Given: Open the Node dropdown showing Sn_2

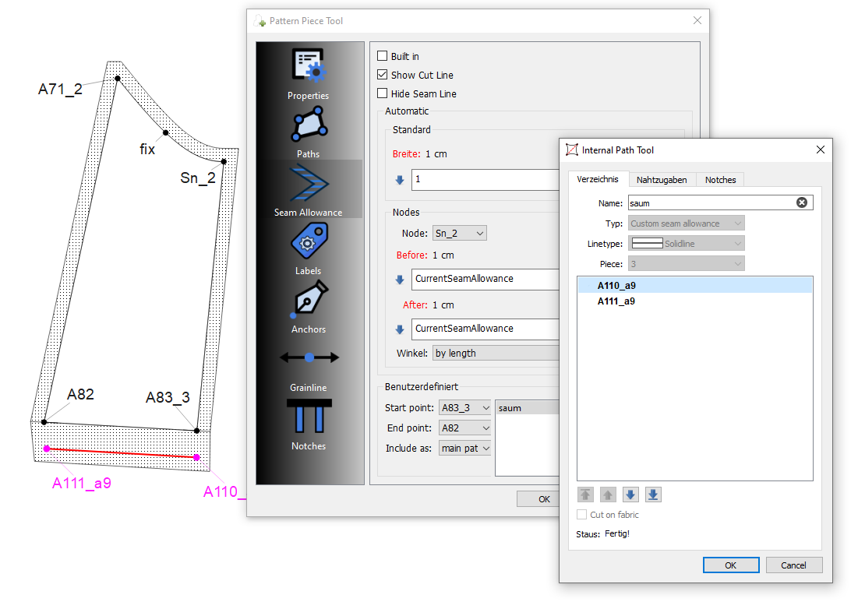Looking at the screenshot, I should 459,233.
